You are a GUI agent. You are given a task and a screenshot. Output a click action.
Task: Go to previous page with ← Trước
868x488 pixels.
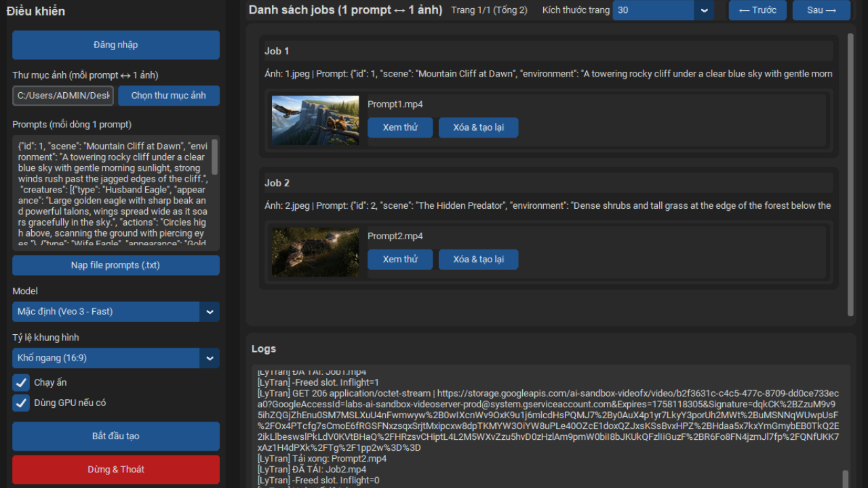[x=757, y=10]
